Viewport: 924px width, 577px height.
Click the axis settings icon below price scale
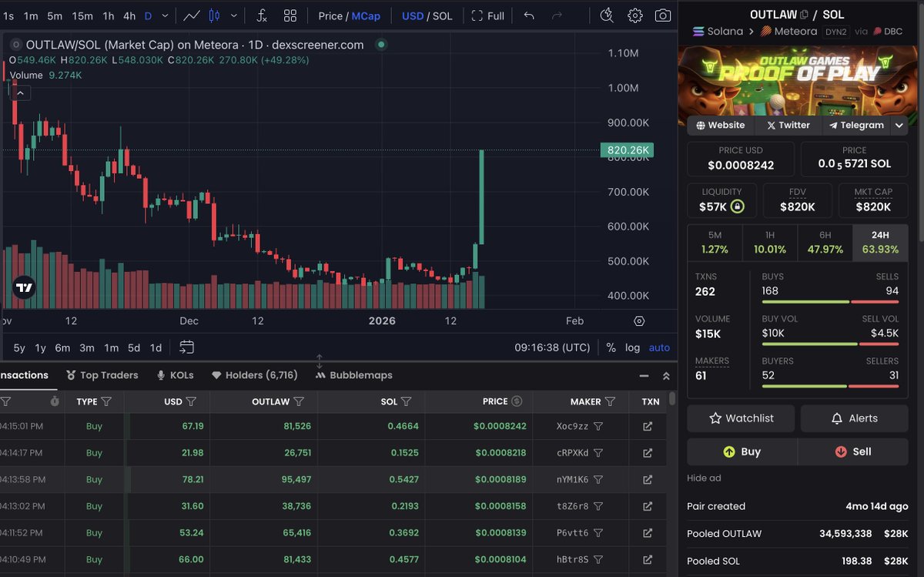(639, 321)
